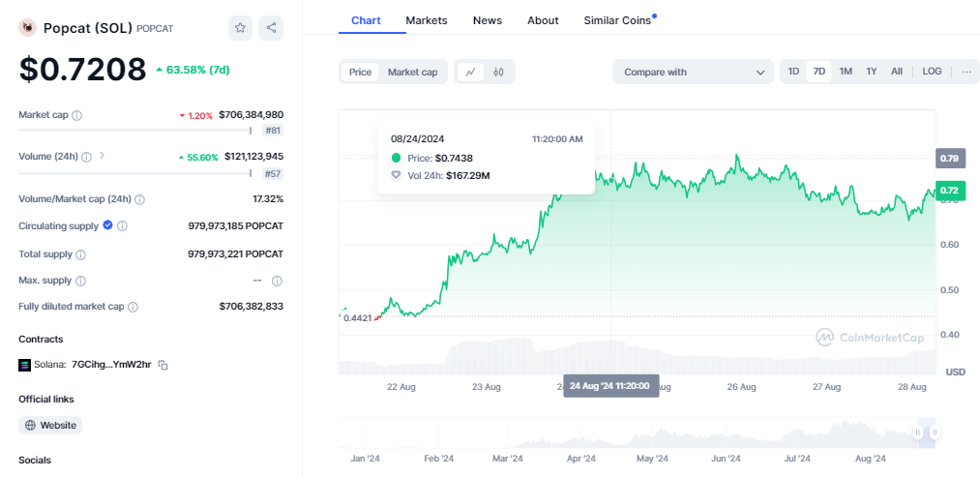Open the Compare with dropdown
The height and width of the screenshot is (477, 980).
(693, 72)
